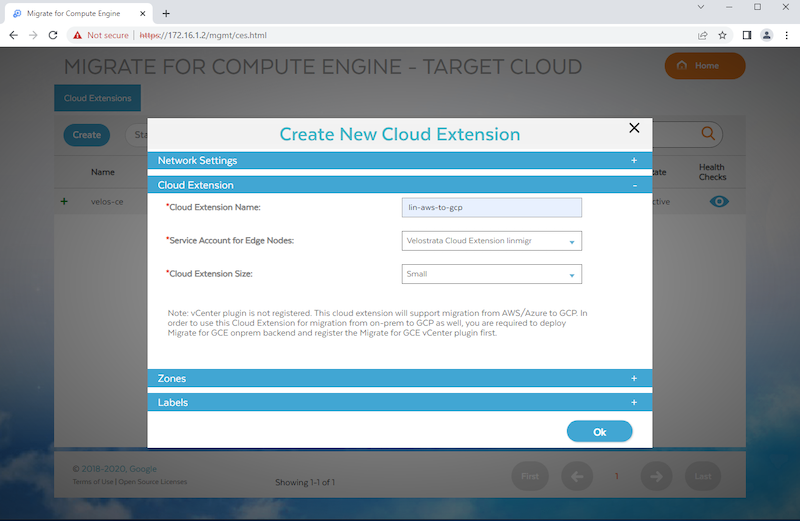Click the browser reload icon
Screen dimensions: 800x521
click(x=53, y=35)
